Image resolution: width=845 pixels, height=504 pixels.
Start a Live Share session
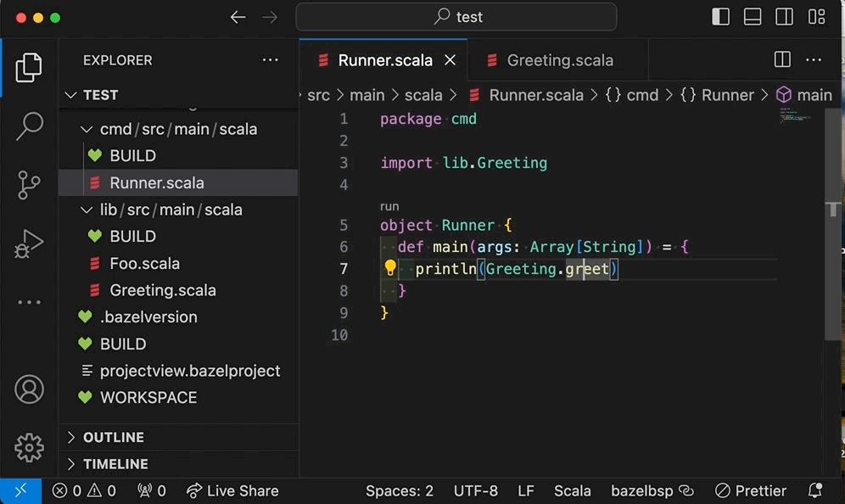pos(232,490)
